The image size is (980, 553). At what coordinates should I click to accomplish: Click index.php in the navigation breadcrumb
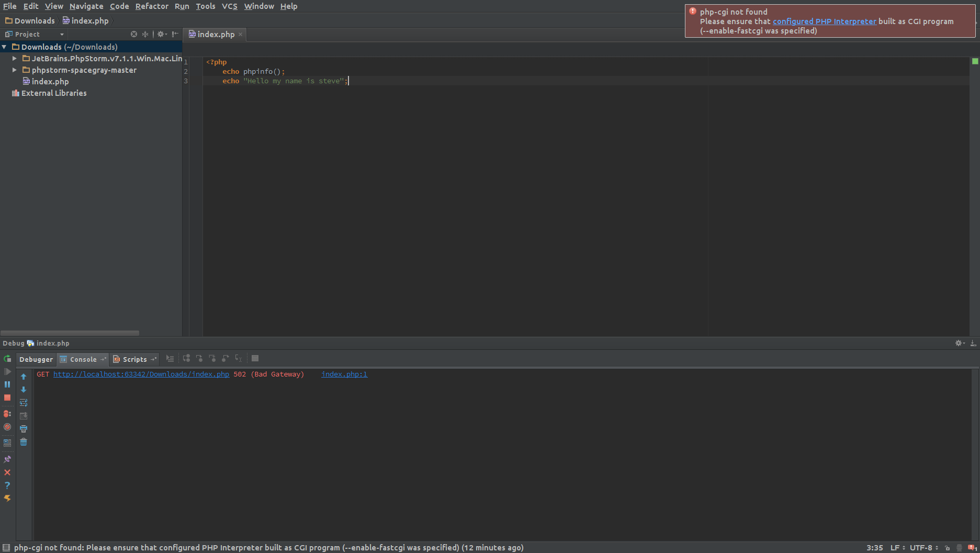(x=85, y=21)
